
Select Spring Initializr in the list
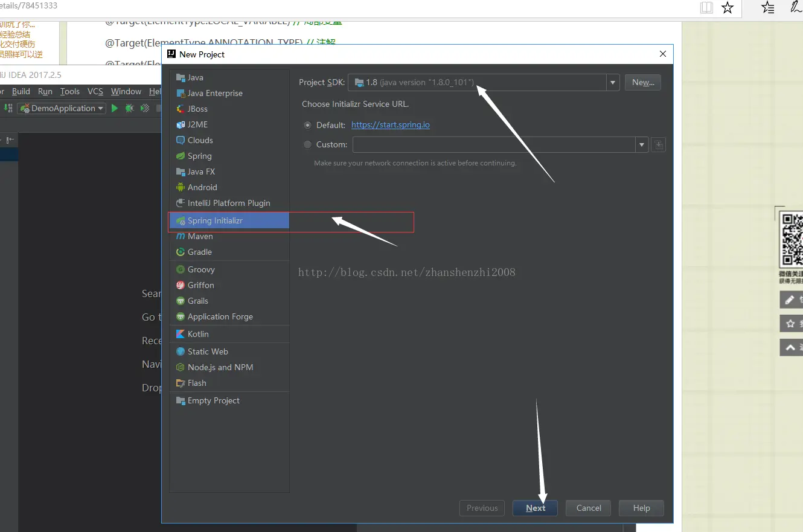coord(229,220)
